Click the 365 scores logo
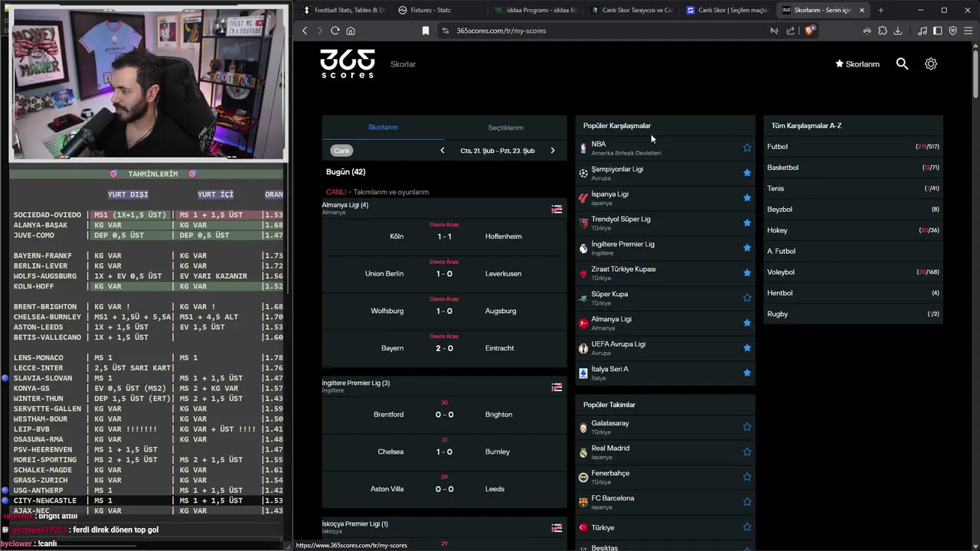The width and height of the screenshot is (980, 551). coord(348,64)
